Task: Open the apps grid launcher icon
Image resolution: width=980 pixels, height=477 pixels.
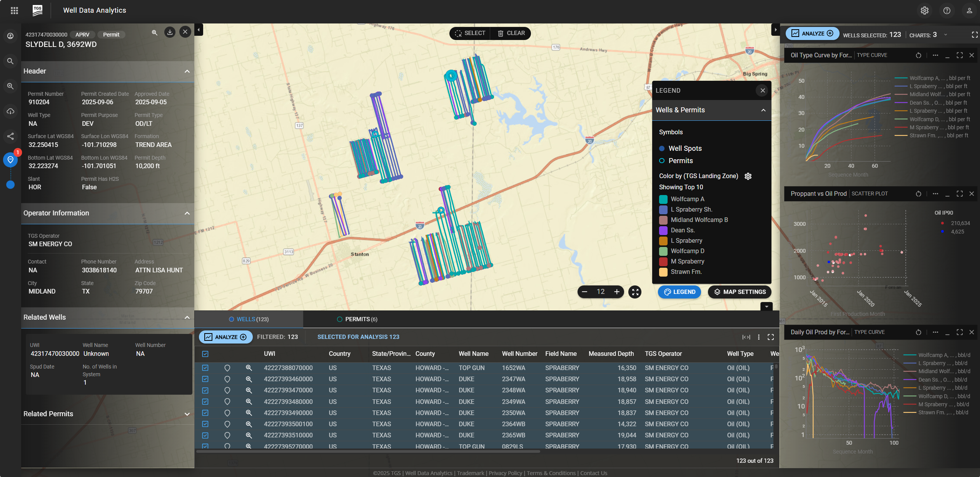Action: (x=14, y=10)
